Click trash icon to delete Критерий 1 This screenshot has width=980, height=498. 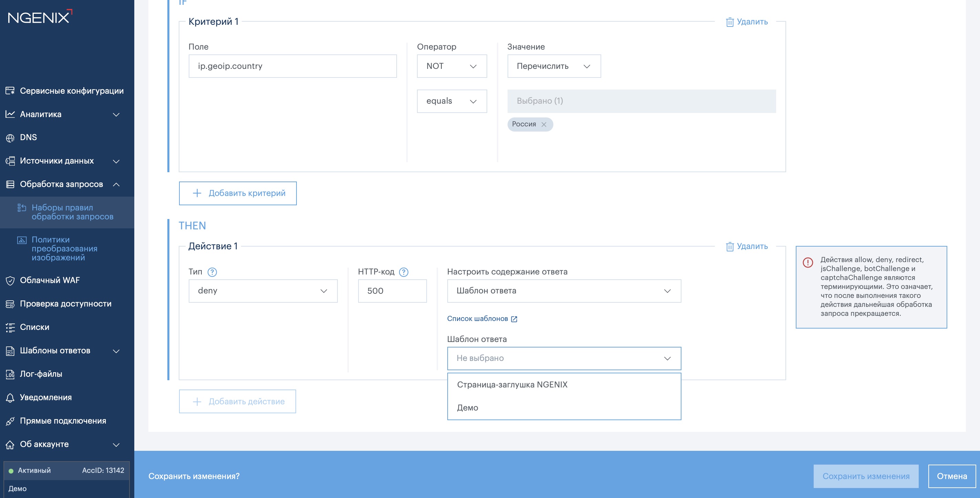point(729,22)
